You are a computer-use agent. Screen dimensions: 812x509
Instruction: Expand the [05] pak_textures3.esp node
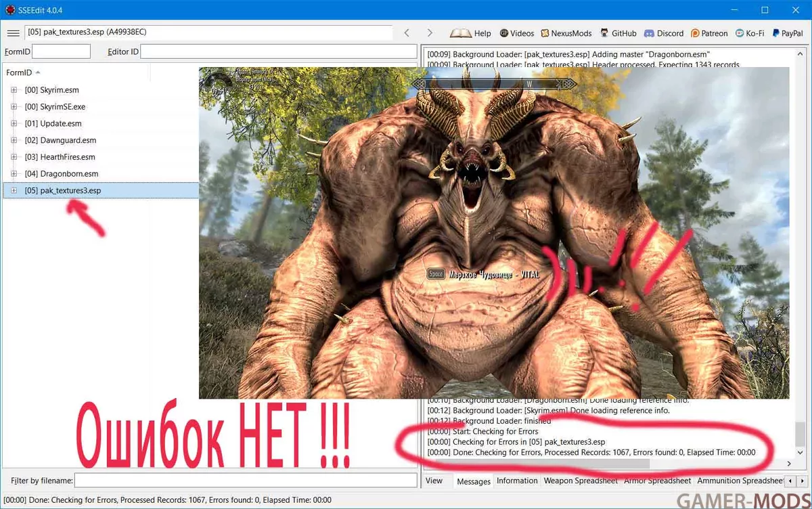coord(14,191)
